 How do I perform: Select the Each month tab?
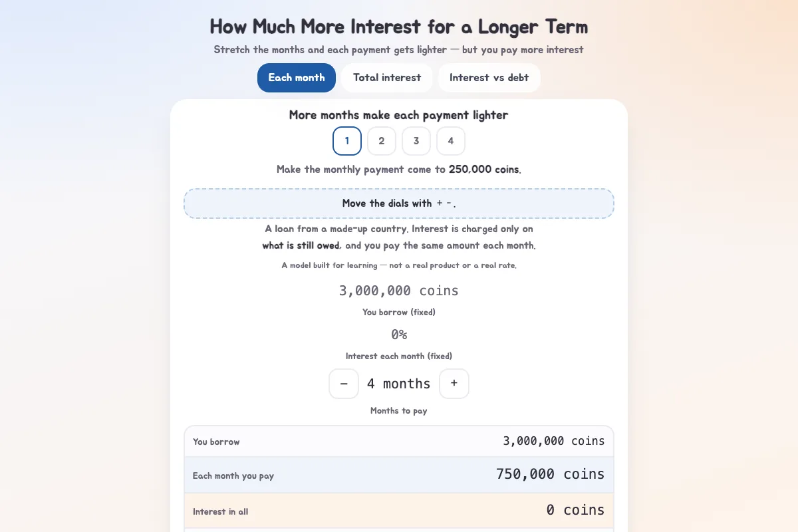[x=297, y=78]
